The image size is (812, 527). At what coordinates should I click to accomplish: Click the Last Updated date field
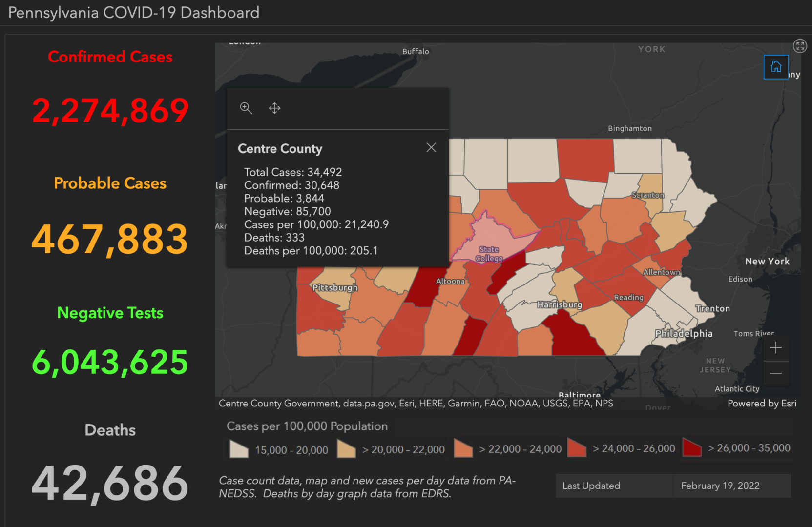coord(720,486)
